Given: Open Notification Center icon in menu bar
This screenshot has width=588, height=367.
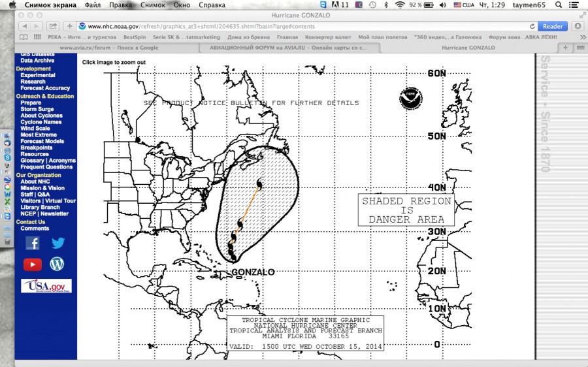Looking at the screenshot, I should pyautogui.click(x=574, y=5).
